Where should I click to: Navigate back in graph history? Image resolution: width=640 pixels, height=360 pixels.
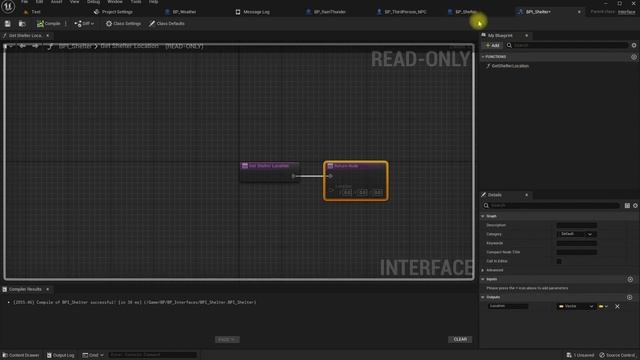tap(22, 46)
